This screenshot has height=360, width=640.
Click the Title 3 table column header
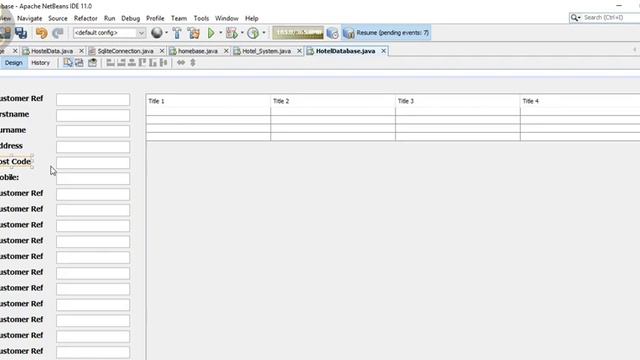[x=458, y=101]
